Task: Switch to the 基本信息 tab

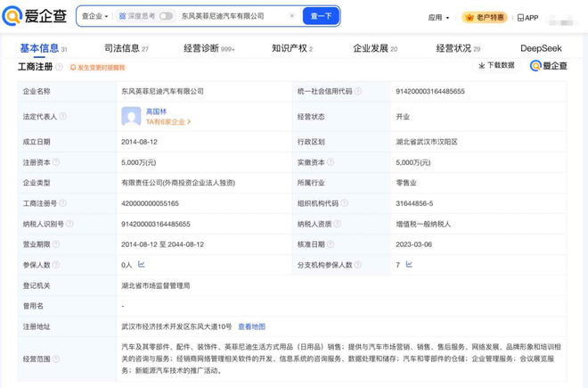Action: tap(43, 48)
